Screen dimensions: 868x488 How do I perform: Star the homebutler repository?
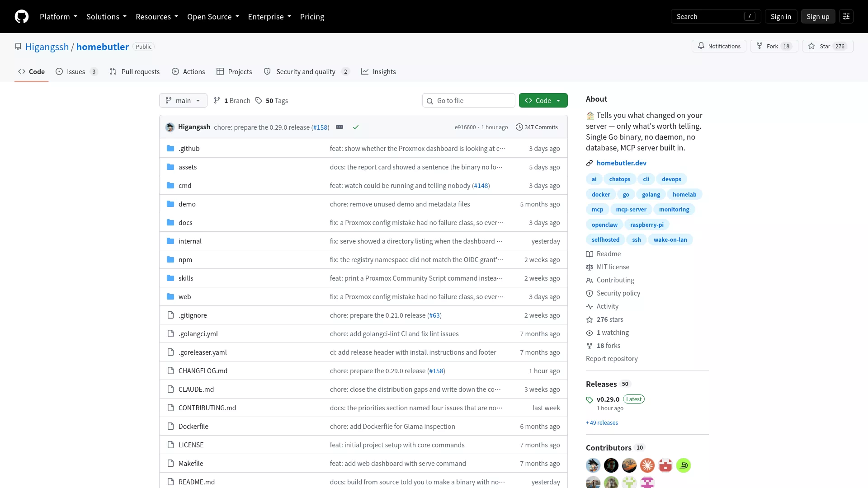[x=827, y=47]
